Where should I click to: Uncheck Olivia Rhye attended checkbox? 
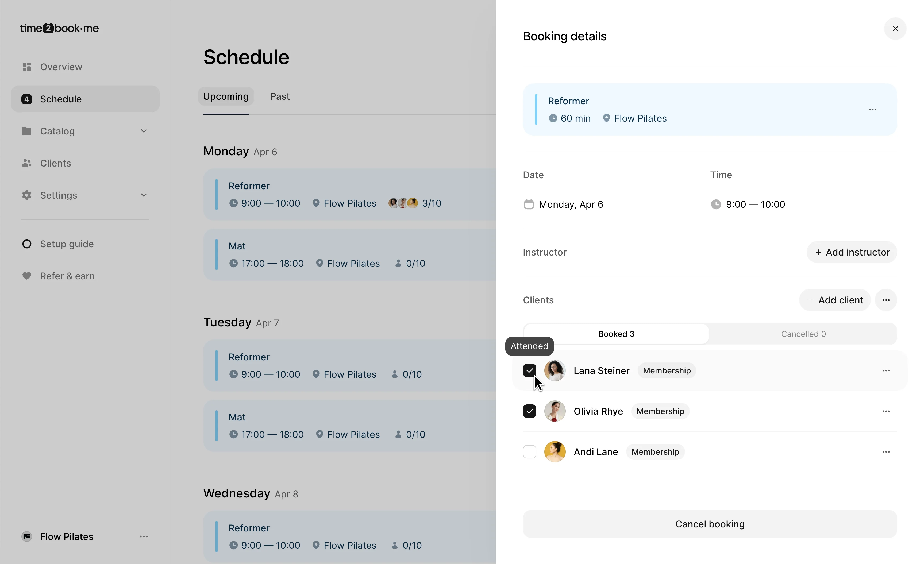(x=529, y=411)
